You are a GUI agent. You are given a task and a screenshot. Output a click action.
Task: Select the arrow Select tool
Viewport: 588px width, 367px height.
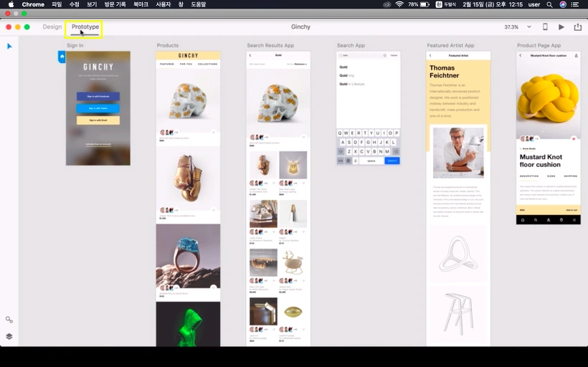[x=9, y=46]
